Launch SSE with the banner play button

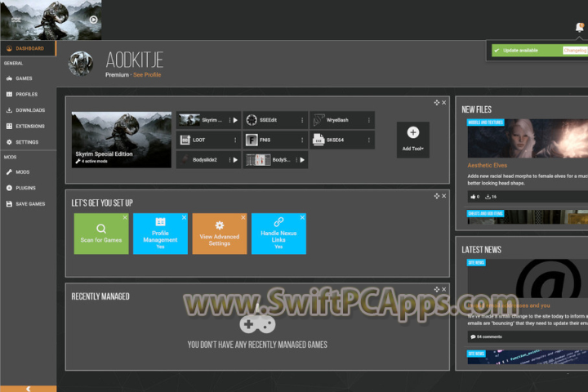point(93,20)
